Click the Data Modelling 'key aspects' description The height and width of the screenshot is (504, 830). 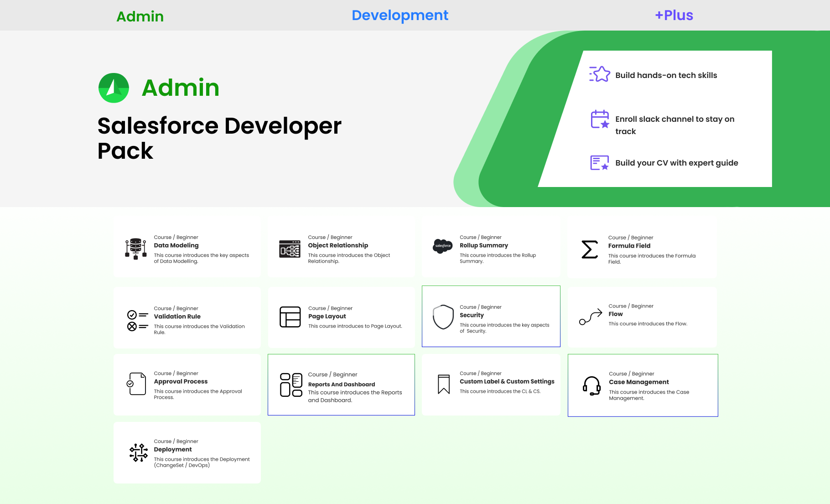[201, 258]
